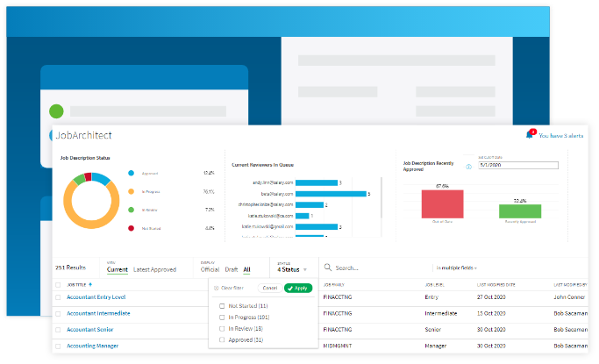Open the alerts bell icon
This screenshot has width=599, height=364.
(x=530, y=135)
